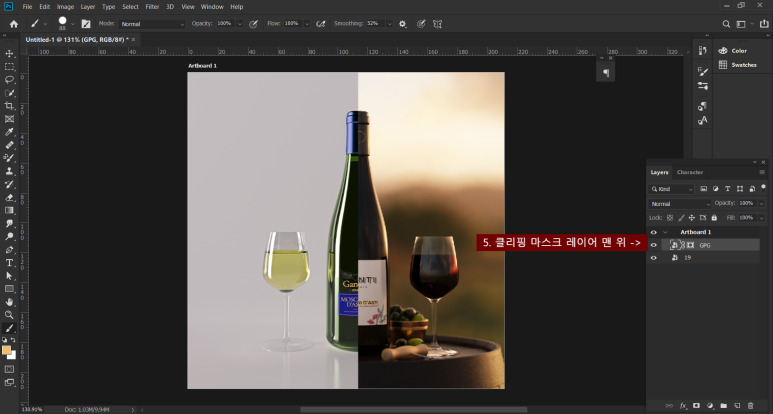Open the Search magnifier icon
This screenshot has width=773, height=414.
click(x=726, y=24)
